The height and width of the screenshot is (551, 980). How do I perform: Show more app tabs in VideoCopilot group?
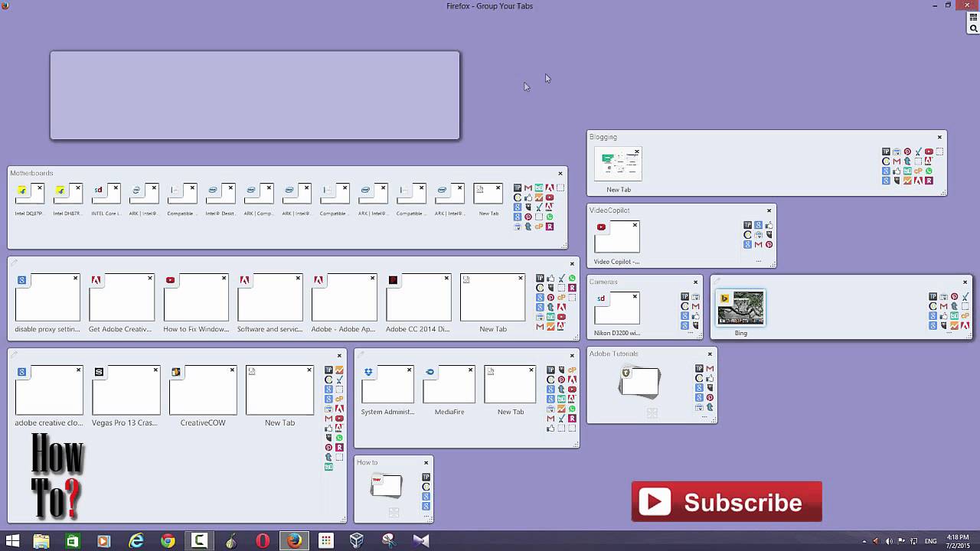click(x=759, y=261)
